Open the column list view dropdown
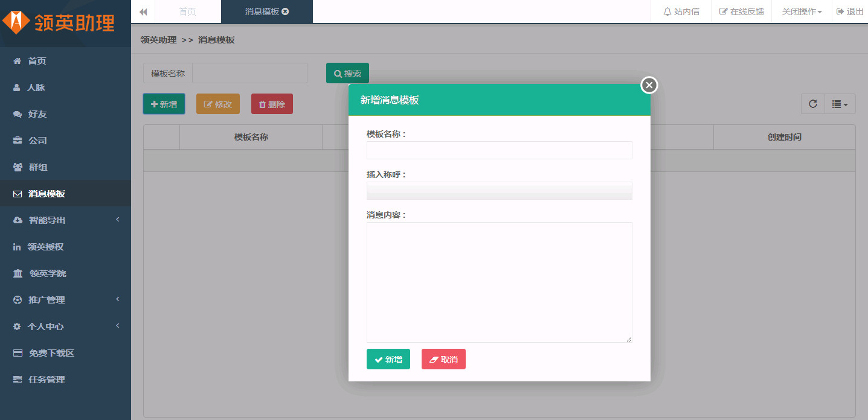The width and height of the screenshot is (868, 420). 840,104
